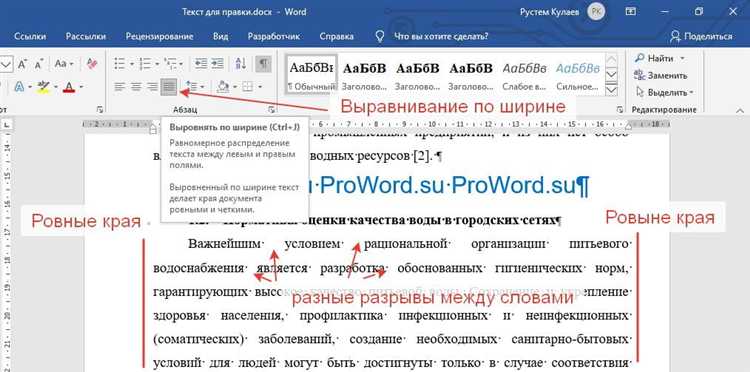
Task: Apply paragraph shading with the paint bucket
Action: pyautogui.click(x=223, y=87)
